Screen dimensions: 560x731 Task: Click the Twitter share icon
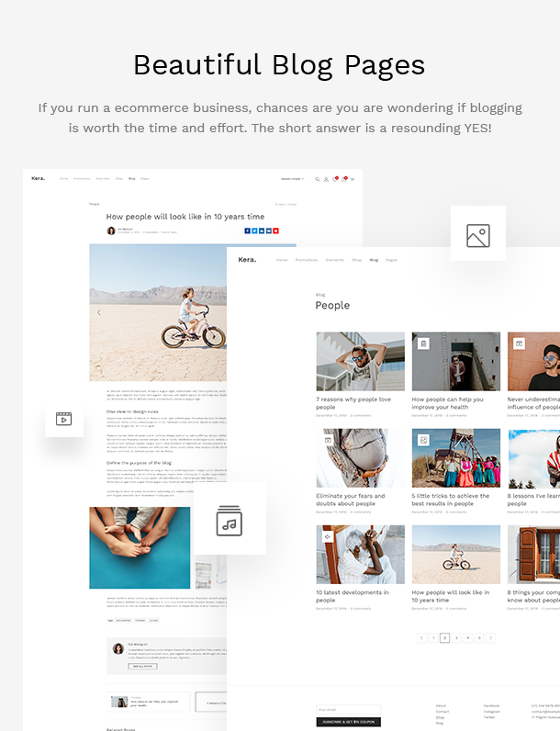[x=254, y=231]
